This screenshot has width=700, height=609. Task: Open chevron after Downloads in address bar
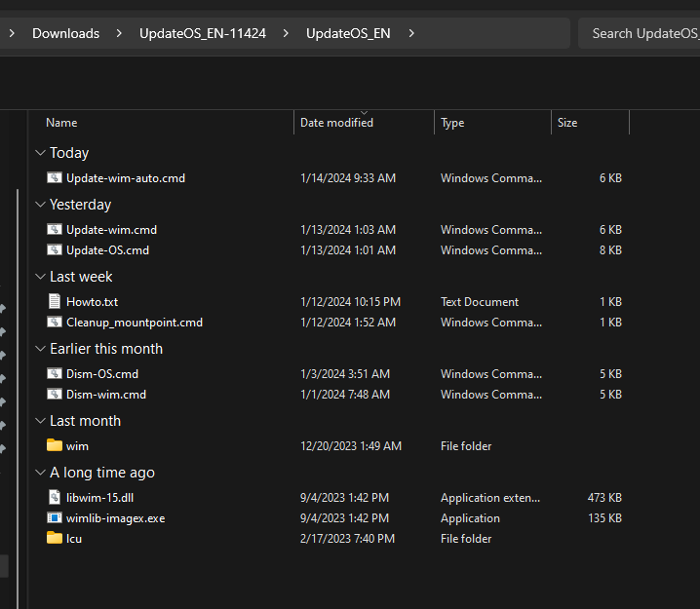119,33
